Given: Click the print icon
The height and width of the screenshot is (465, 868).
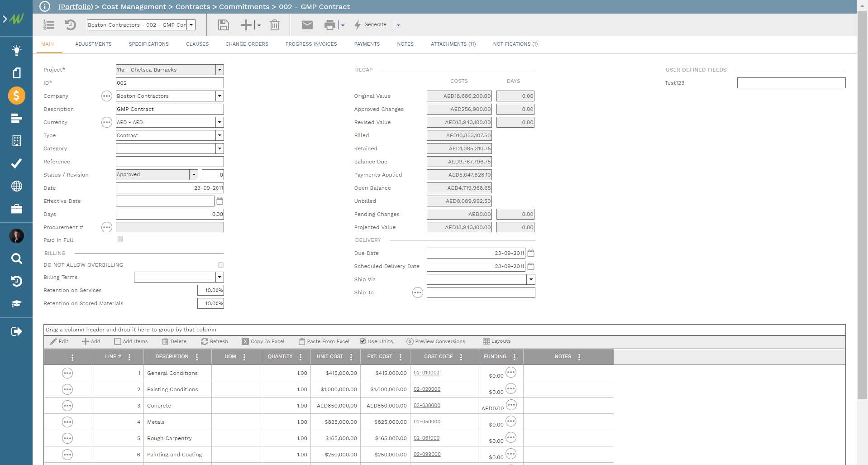Looking at the screenshot, I should coord(331,25).
